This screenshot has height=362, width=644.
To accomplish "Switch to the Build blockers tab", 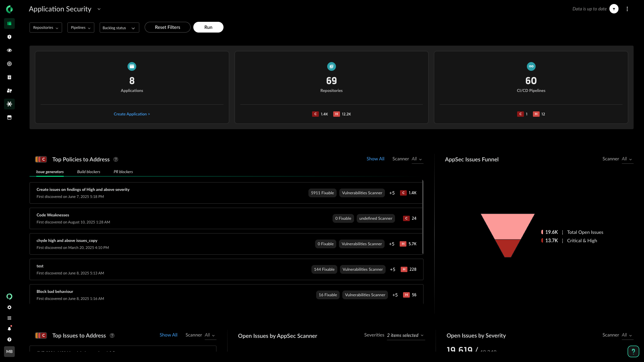I will click(89, 172).
